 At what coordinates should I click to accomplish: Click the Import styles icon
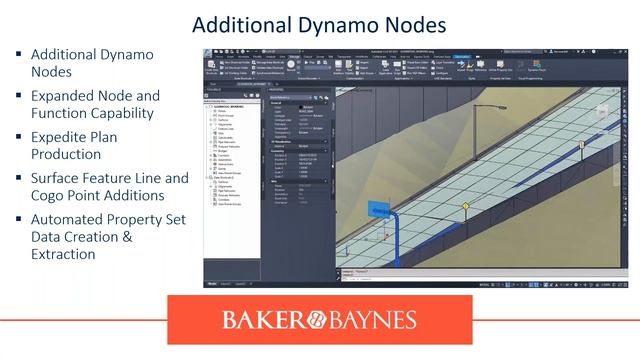tap(461, 64)
